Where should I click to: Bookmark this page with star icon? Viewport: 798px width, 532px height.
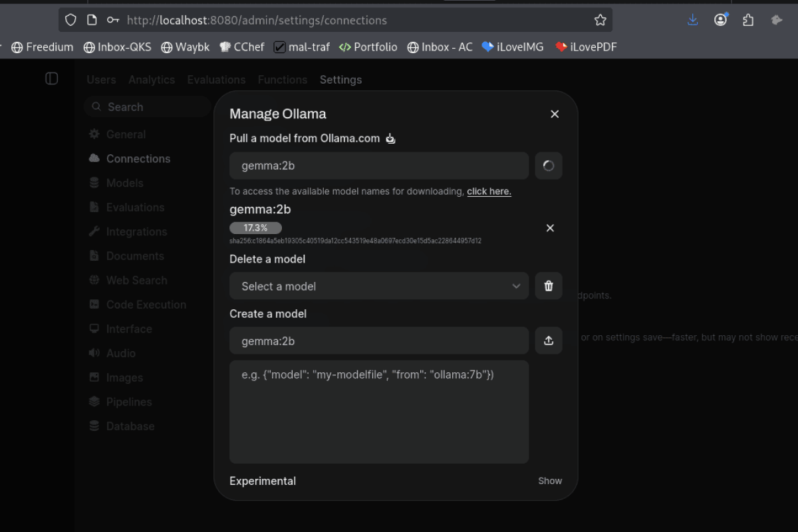tap(600, 20)
